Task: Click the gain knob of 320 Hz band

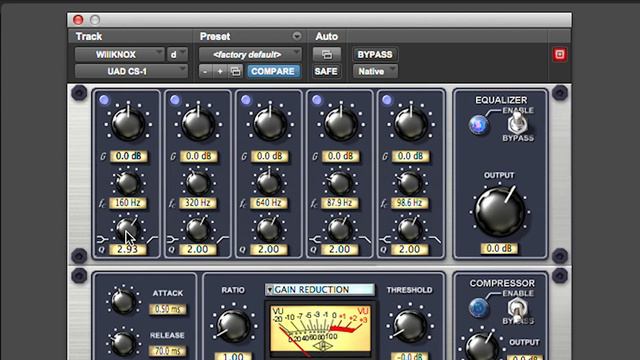Action: coord(198,123)
